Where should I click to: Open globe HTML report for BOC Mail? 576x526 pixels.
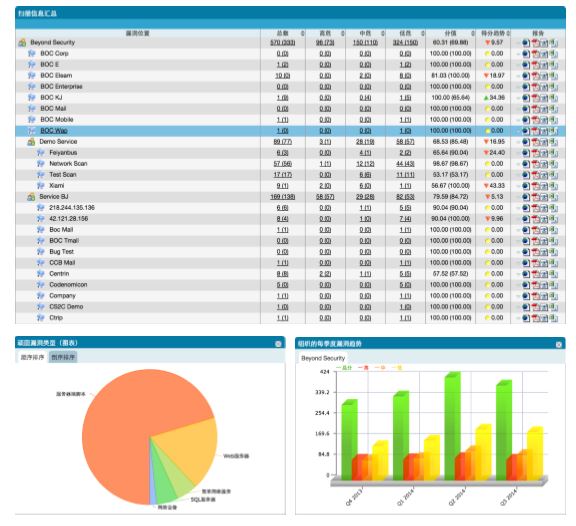[526, 109]
